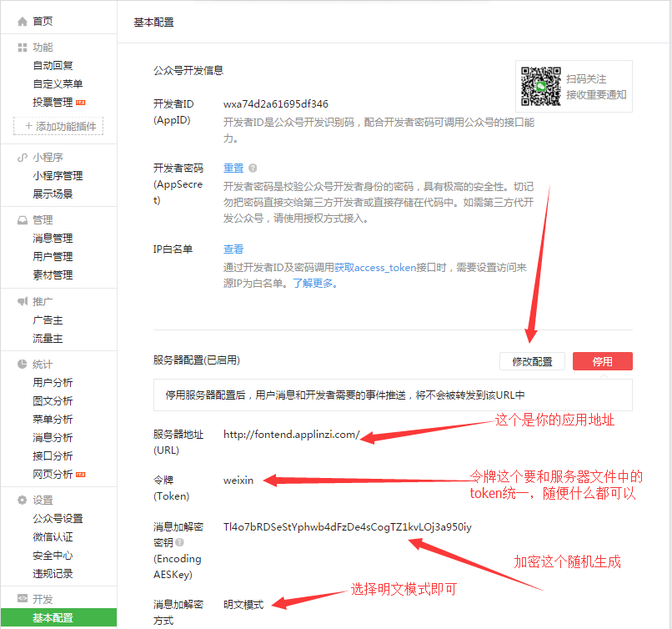The height and width of the screenshot is (629, 672).
Task: Click the inbox icon beside 管理
Action: (23, 220)
